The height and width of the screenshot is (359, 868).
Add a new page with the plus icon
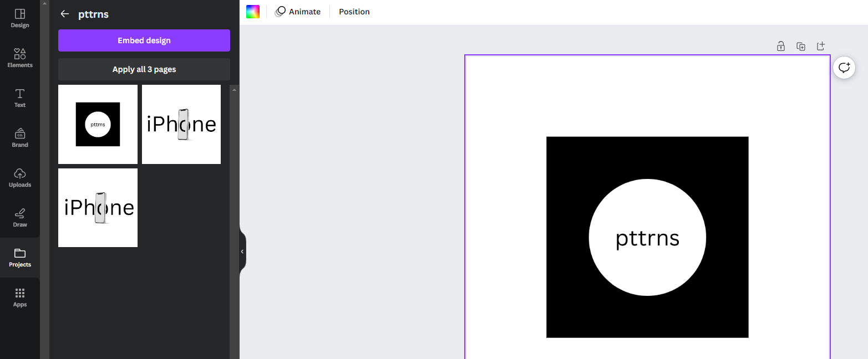[x=821, y=47]
